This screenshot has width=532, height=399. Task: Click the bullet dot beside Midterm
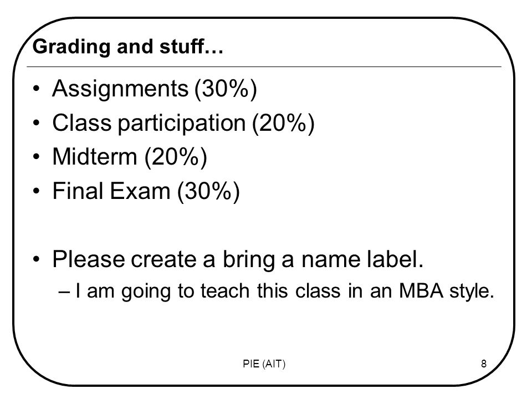point(37,157)
